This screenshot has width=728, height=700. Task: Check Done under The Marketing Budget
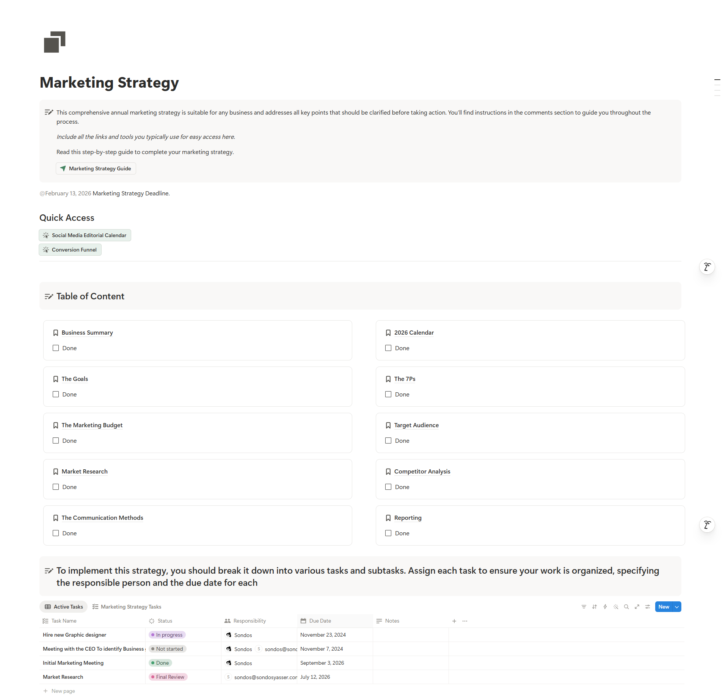(56, 440)
